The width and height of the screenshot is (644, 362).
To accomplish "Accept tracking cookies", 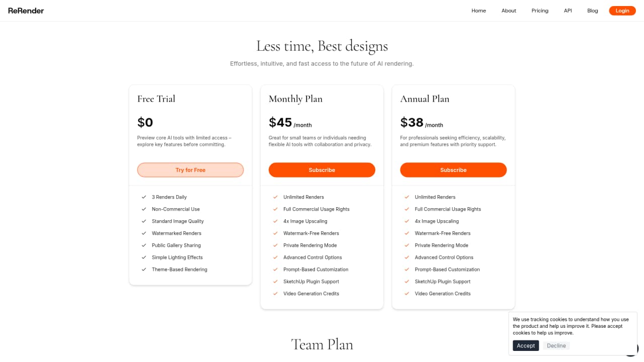I will (x=526, y=345).
